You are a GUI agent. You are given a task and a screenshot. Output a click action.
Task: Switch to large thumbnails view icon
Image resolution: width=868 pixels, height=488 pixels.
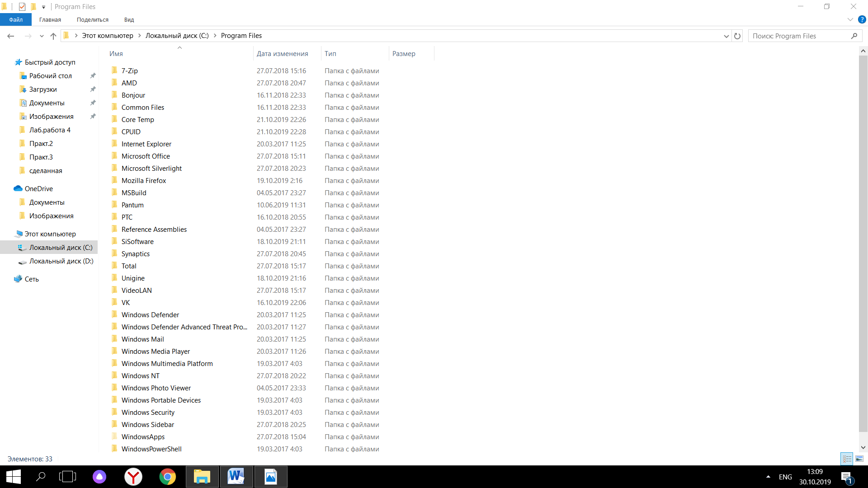[x=859, y=459]
